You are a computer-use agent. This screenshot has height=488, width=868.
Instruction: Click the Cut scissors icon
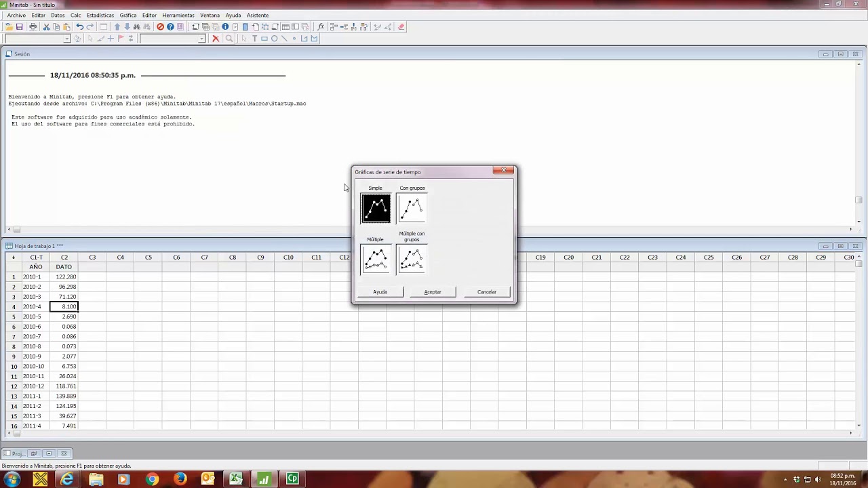click(x=46, y=27)
